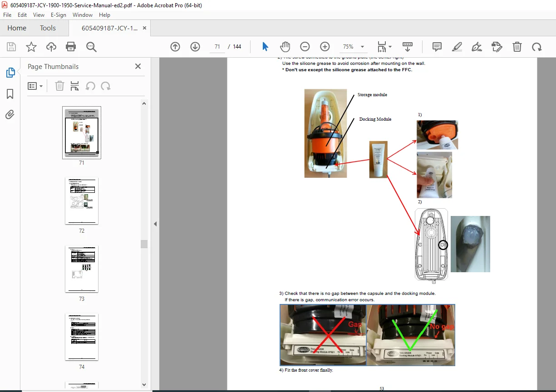Go to the previous page
The width and height of the screenshot is (556, 392).
coord(175,47)
